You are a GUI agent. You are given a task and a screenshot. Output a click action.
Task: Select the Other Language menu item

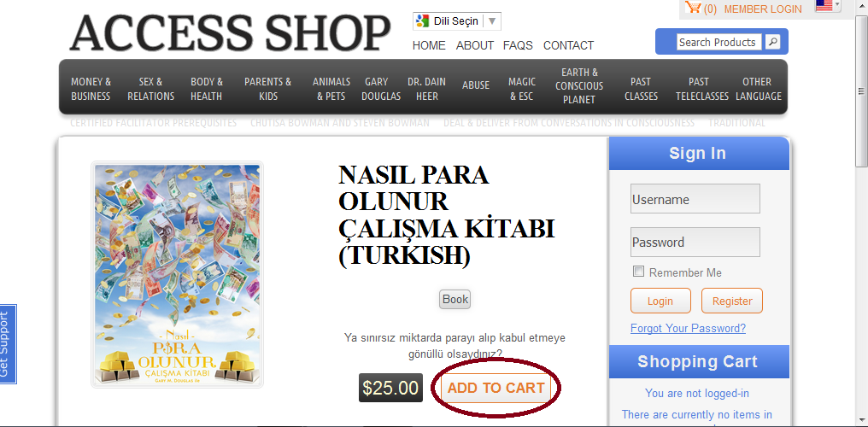pyautogui.click(x=759, y=89)
